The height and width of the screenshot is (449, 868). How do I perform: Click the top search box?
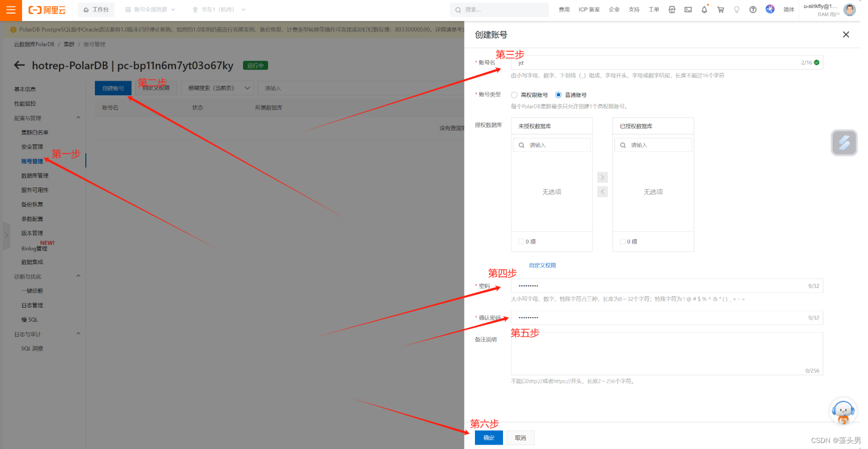(499, 10)
